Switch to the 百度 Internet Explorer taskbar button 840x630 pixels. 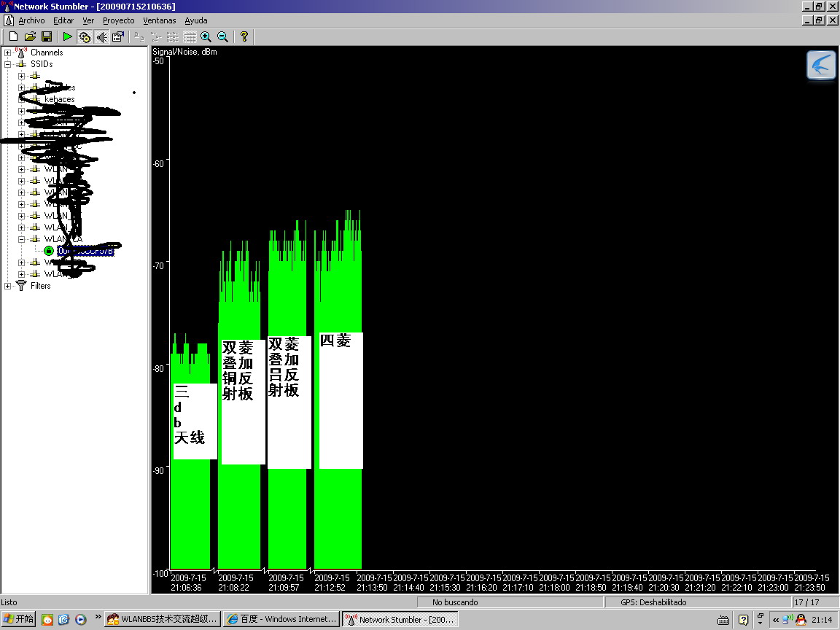pos(281,619)
